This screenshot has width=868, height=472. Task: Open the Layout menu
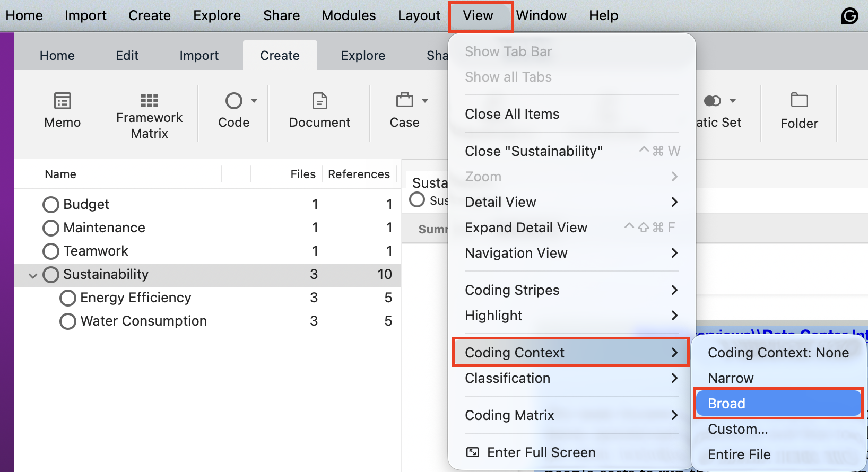click(x=419, y=16)
